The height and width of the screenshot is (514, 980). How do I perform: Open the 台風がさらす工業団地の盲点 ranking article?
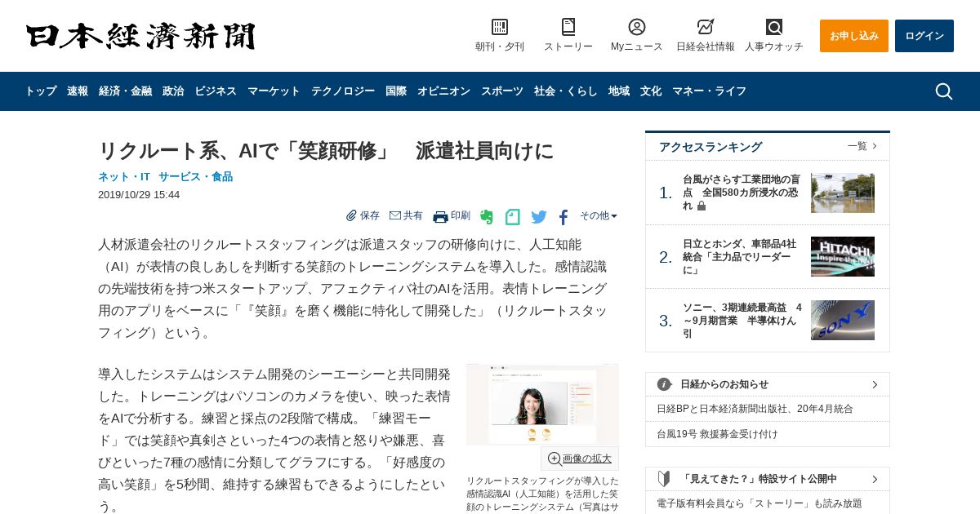tap(742, 193)
